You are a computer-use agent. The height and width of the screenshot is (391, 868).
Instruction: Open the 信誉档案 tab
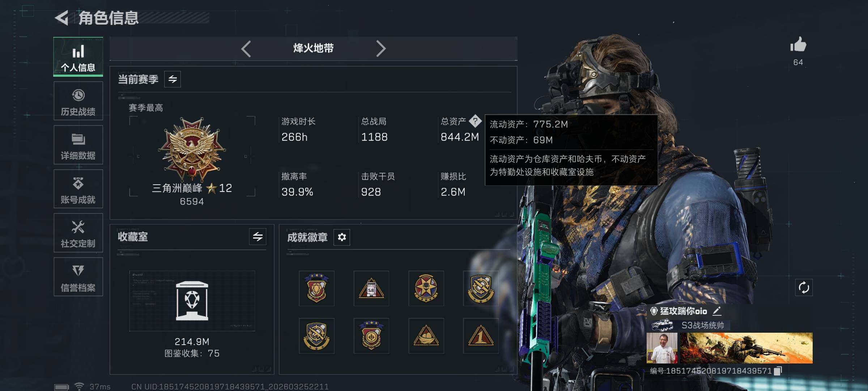[78, 277]
